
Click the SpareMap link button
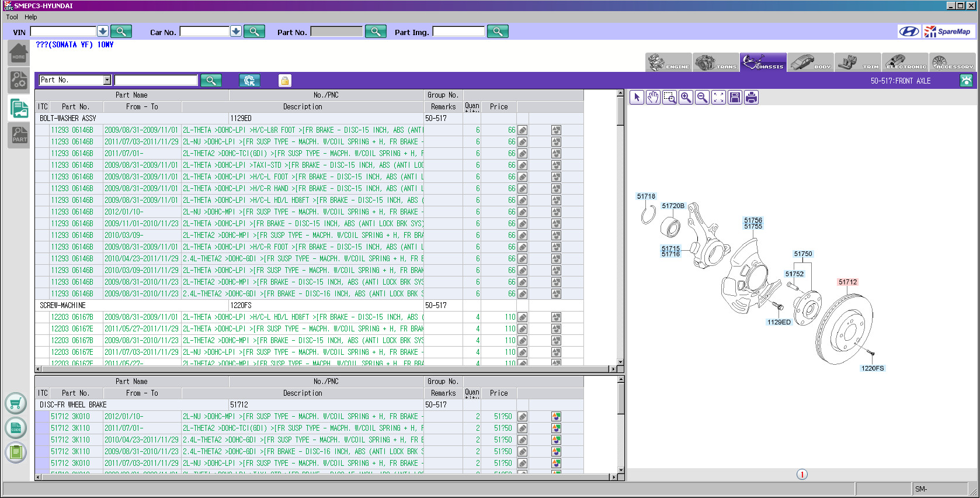point(950,32)
